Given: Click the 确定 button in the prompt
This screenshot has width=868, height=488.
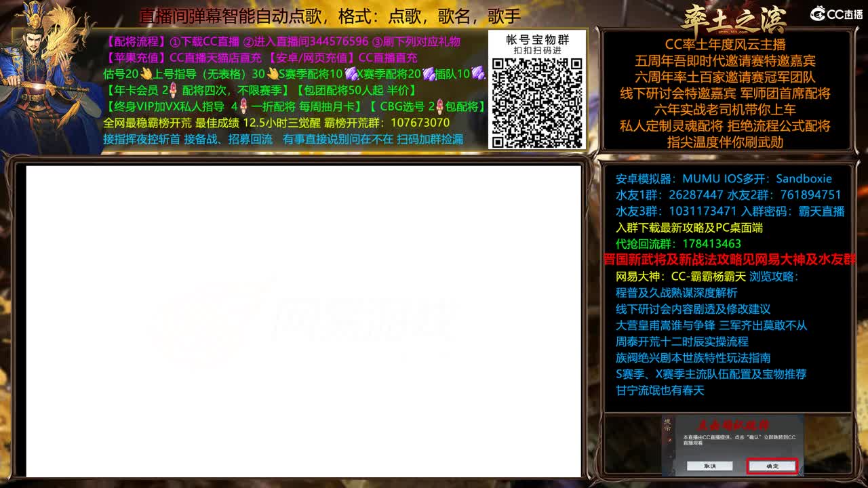Looking at the screenshot, I should coord(772,466).
